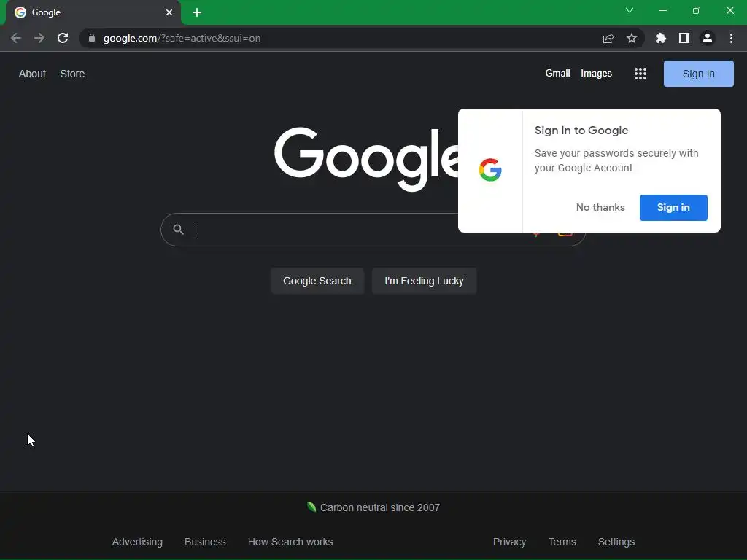Click the address bar URL
The height and width of the screenshot is (560, 747).
click(182, 38)
